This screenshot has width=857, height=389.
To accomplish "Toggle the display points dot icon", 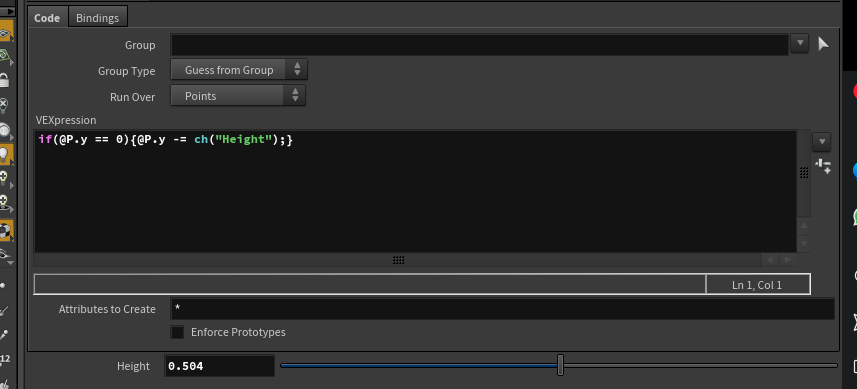I will (3, 286).
